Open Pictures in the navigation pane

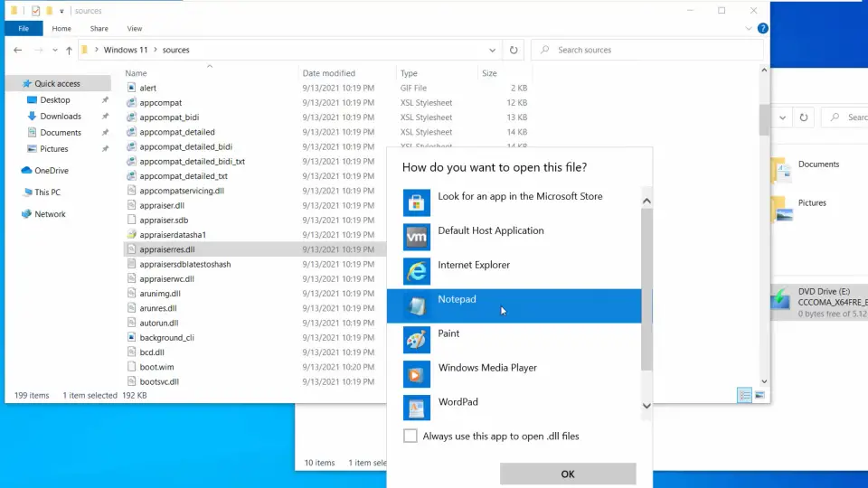53,149
